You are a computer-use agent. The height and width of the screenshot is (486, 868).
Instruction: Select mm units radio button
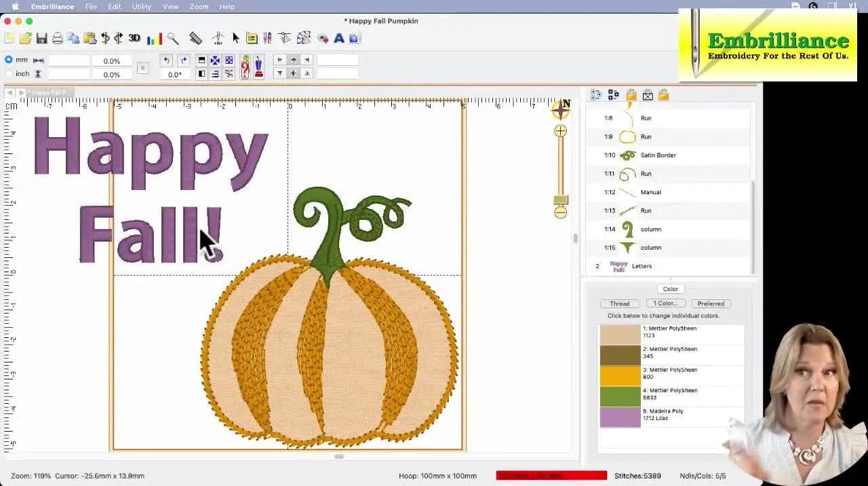coord(9,60)
